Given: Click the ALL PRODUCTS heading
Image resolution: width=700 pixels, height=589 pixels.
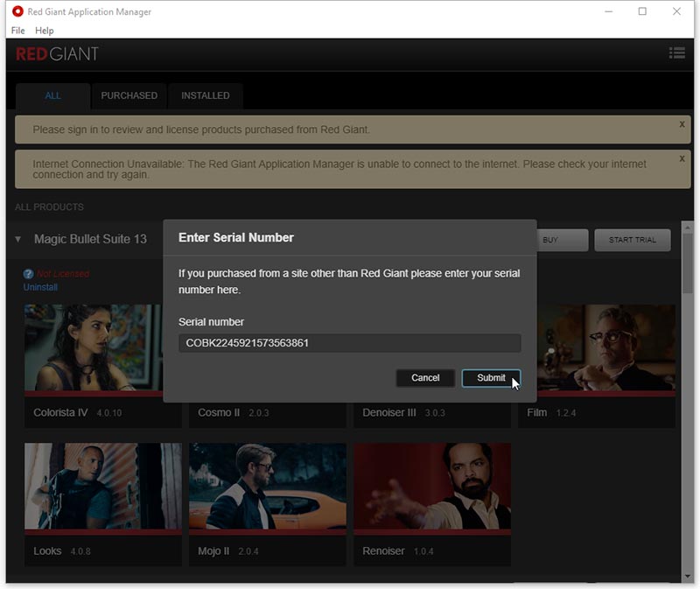Looking at the screenshot, I should 49,207.
